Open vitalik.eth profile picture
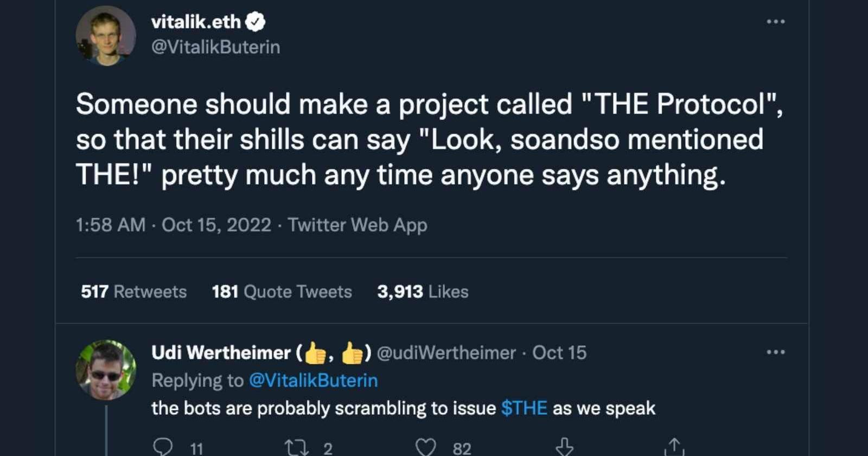 tap(106, 36)
